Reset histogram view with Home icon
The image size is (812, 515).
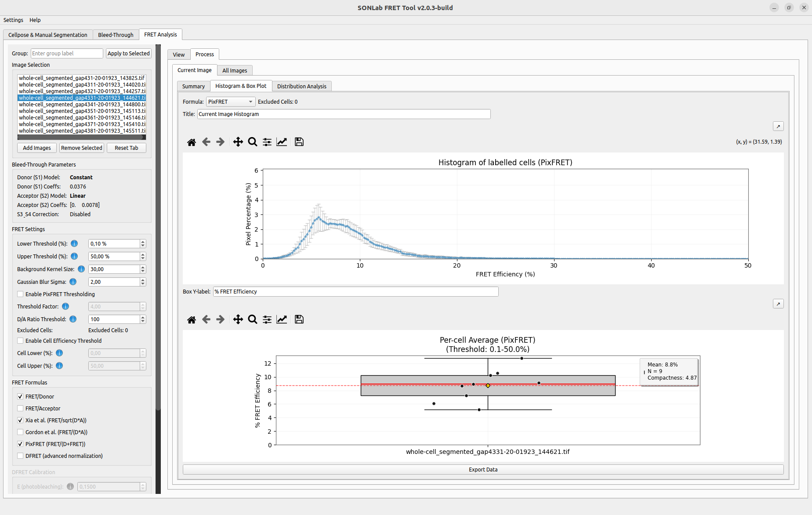(192, 142)
